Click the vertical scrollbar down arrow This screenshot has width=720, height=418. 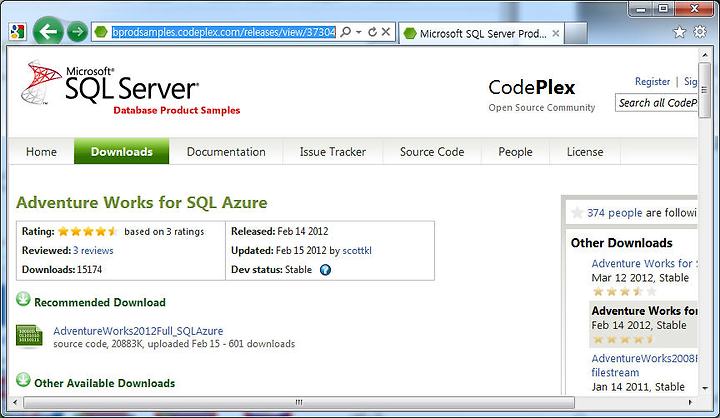[x=705, y=388]
